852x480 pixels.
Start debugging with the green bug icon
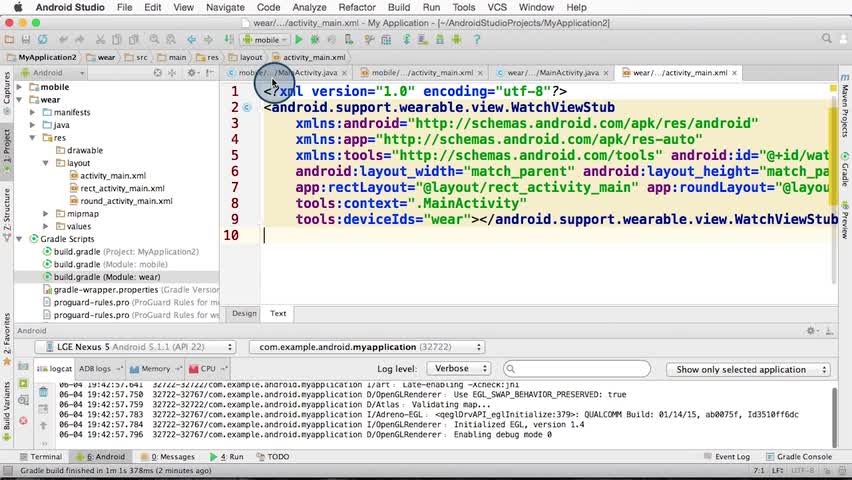click(x=315, y=40)
